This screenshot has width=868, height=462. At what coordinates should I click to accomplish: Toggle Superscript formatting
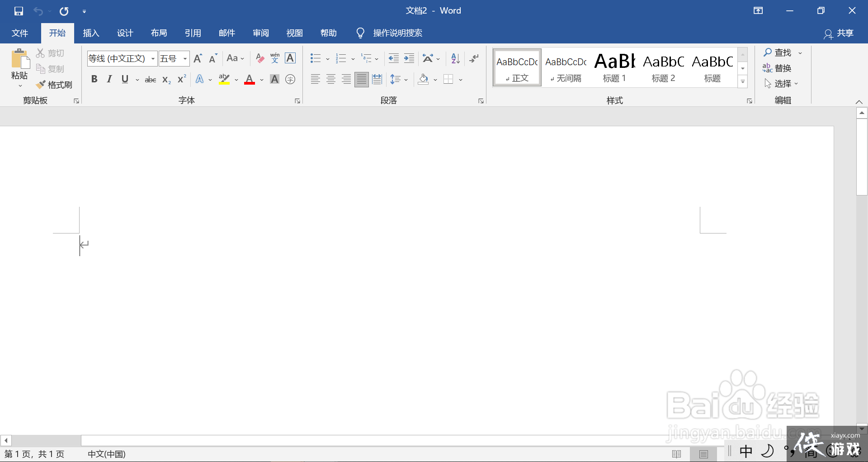[x=182, y=80]
